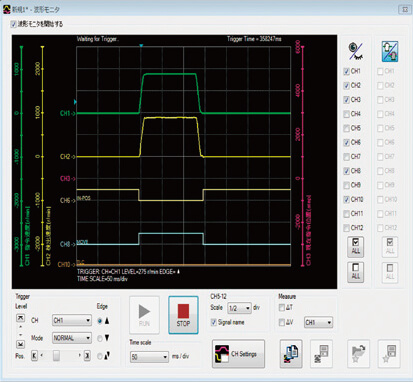Uncheck all channels with lower ALL button
The height and width of the screenshot is (382, 413).
[x=355, y=272]
